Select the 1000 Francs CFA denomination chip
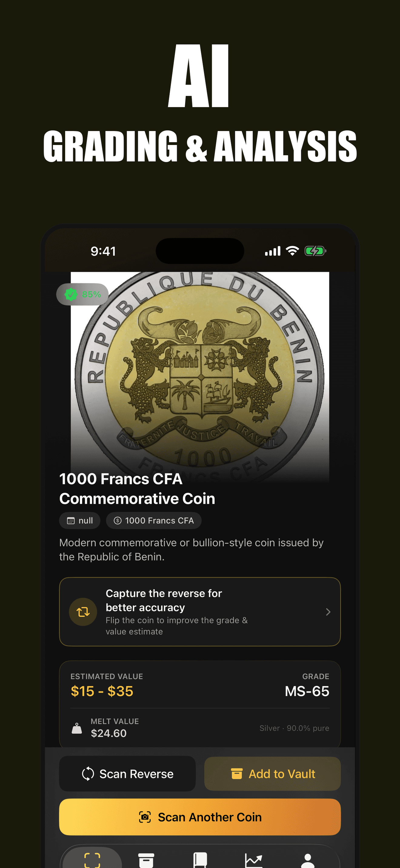This screenshot has width=400, height=868. pyautogui.click(x=154, y=521)
